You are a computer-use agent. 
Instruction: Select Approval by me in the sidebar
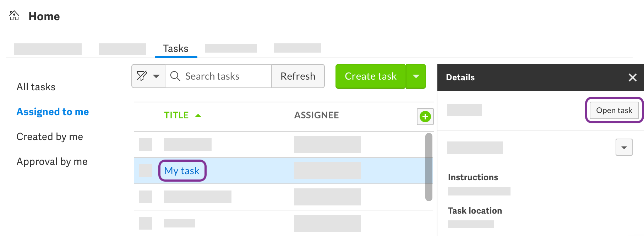(52, 161)
